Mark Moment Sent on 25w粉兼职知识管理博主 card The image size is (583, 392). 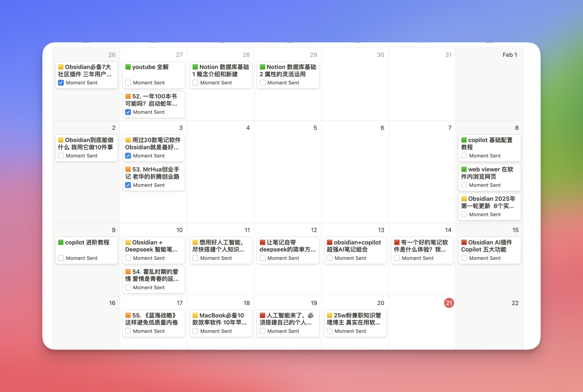coord(330,331)
